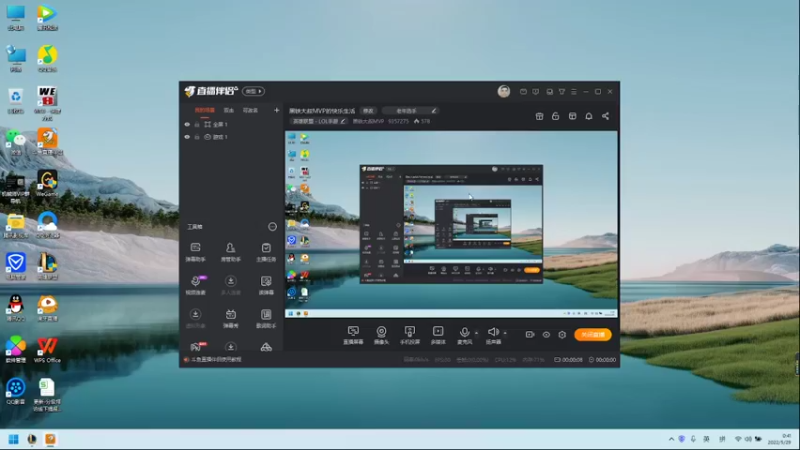This screenshot has width=800, height=450.
Task: Open speaker options arrow
Action: click(505, 333)
